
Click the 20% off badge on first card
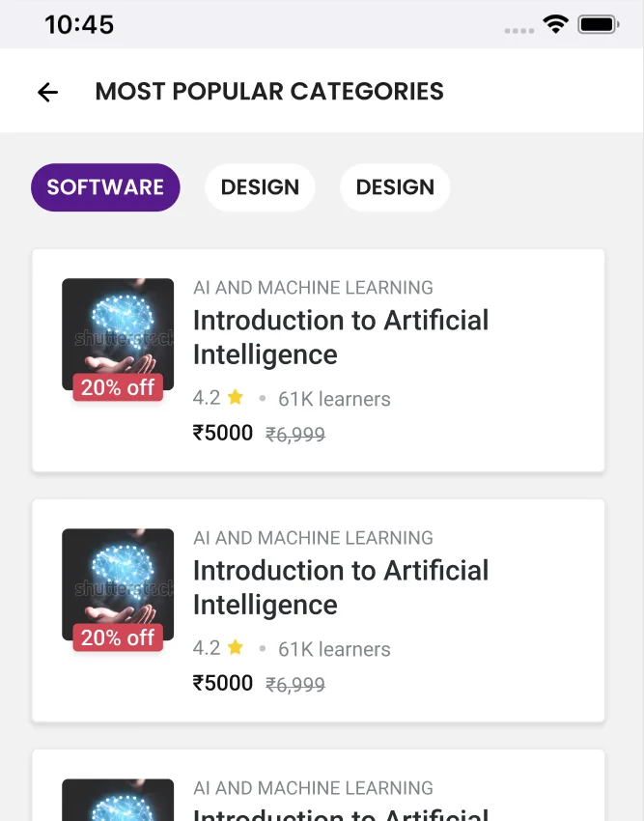click(x=118, y=387)
